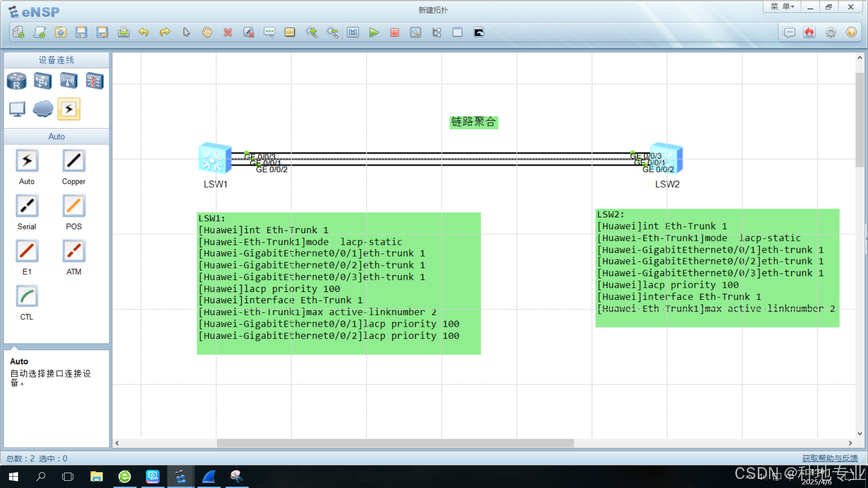This screenshot has height=488, width=868.
Task: Select the connections lightning category icon
Action: pyautogui.click(x=69, y=109)
